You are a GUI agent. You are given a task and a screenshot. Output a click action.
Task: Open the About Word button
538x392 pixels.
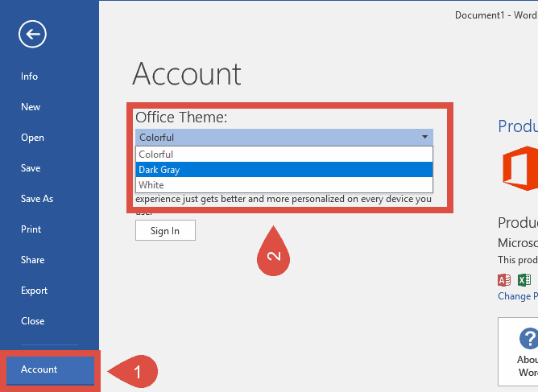[518, 352]
